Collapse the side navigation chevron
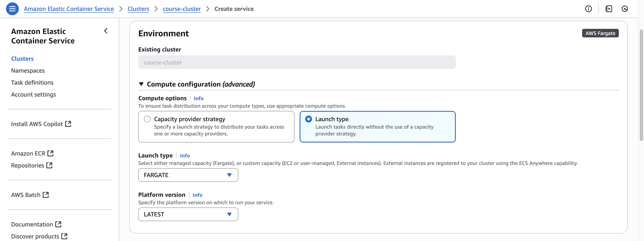 click(x=106, y=31)
